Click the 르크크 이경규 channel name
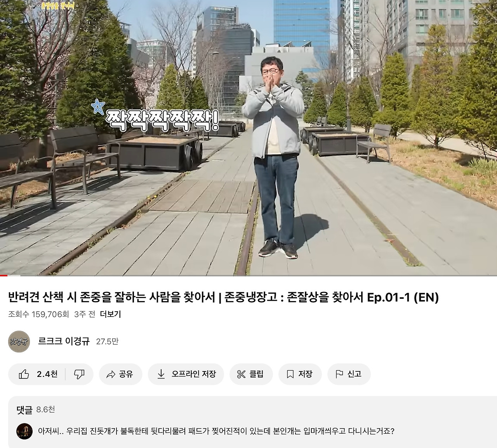Image resolution: width=497 pixels, height=448 pixels. coord(64,341)
